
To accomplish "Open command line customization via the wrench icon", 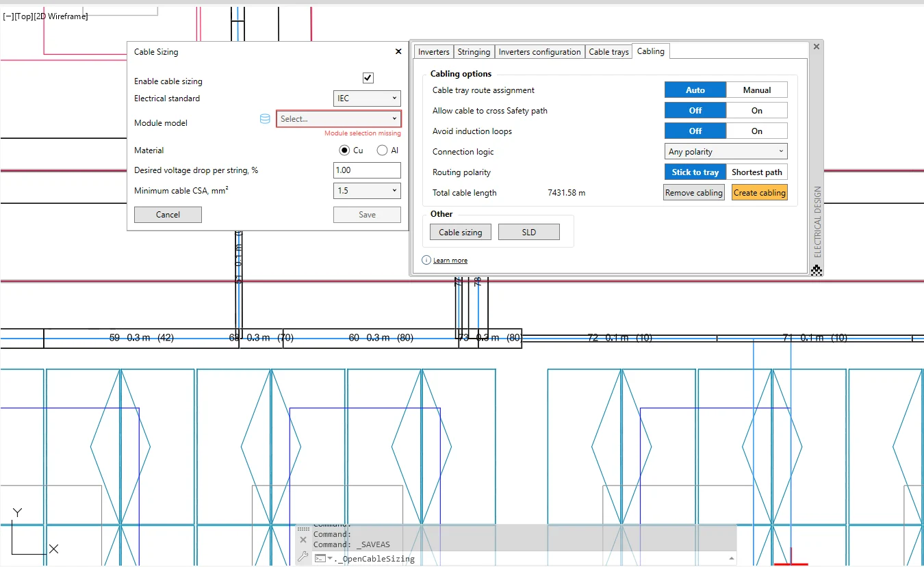I will [x=303, y=557].
